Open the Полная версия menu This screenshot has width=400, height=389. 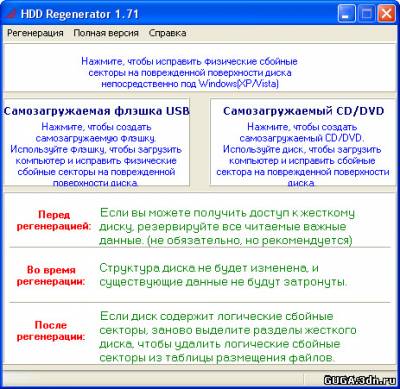[x=106, y=33]
